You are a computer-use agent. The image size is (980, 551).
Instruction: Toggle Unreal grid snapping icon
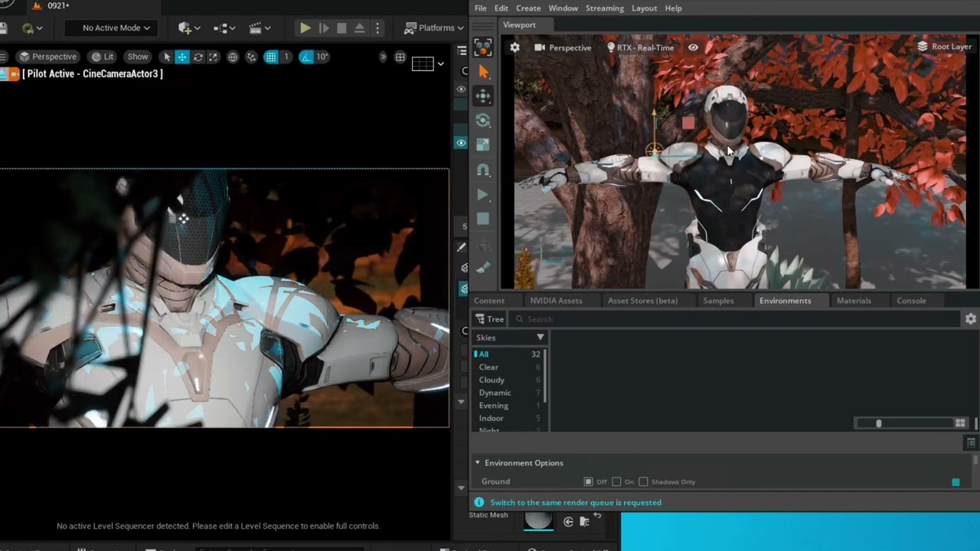(271, 57)
